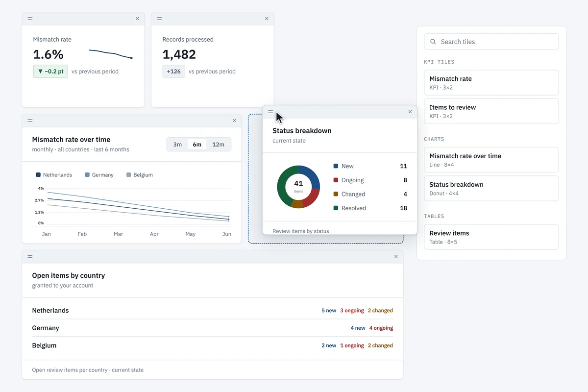Add the Items to review KPI tile
This screenshot has height=392, width=588.
(x=491, y=111)
